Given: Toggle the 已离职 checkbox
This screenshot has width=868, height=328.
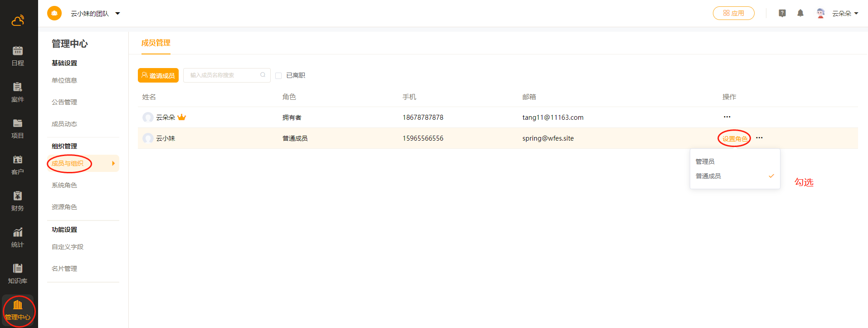Looking at the screenshot, I should click(278, 76).
